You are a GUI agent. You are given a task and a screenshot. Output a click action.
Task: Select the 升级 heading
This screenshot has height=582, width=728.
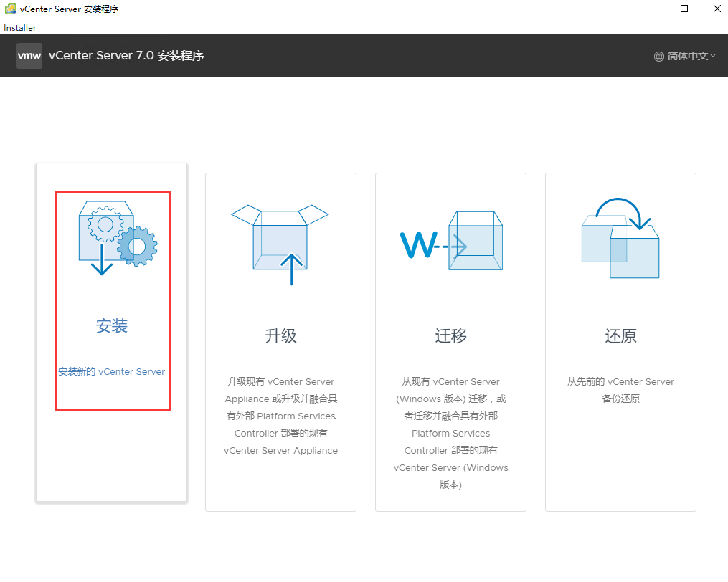(x=281, y=336)
